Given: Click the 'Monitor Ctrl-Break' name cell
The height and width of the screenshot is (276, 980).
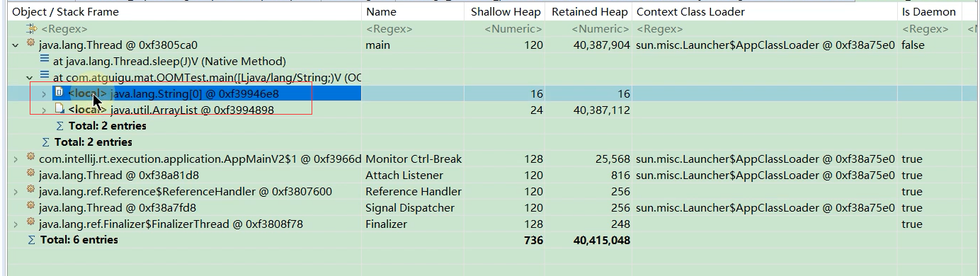Looking at the screenshot, I should 414,159.
